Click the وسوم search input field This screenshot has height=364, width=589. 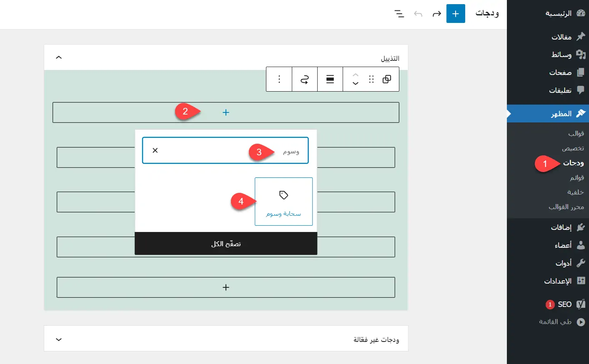click(225, 151)
